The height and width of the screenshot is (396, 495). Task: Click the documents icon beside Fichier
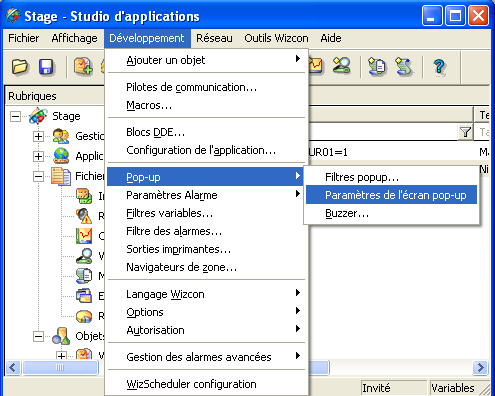tap(61, 176)
